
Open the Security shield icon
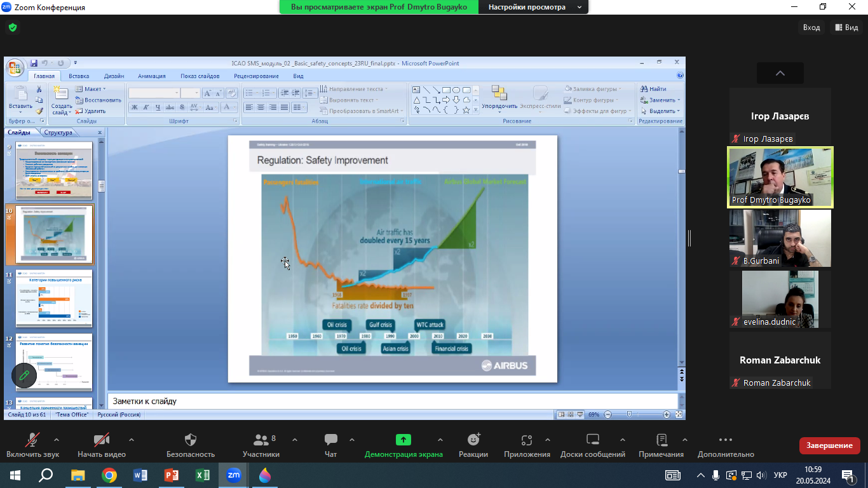pyautogui.click(x=190, y=440)
